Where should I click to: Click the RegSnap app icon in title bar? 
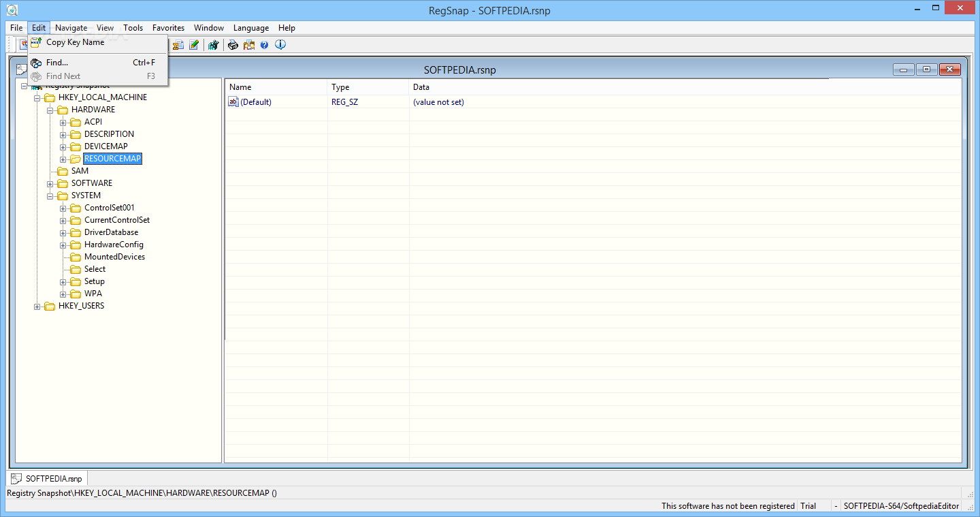(x=12, y=10)
